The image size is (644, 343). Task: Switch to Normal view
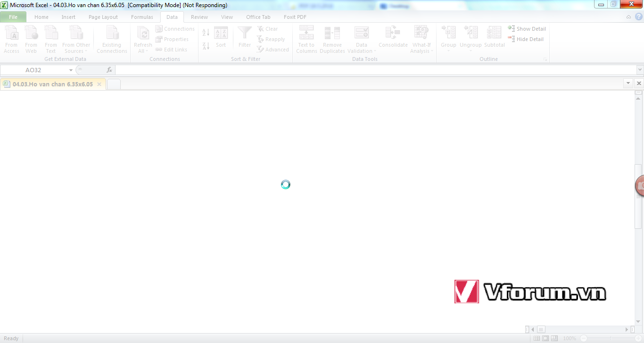pyautogui.click(x=537, y=338)
